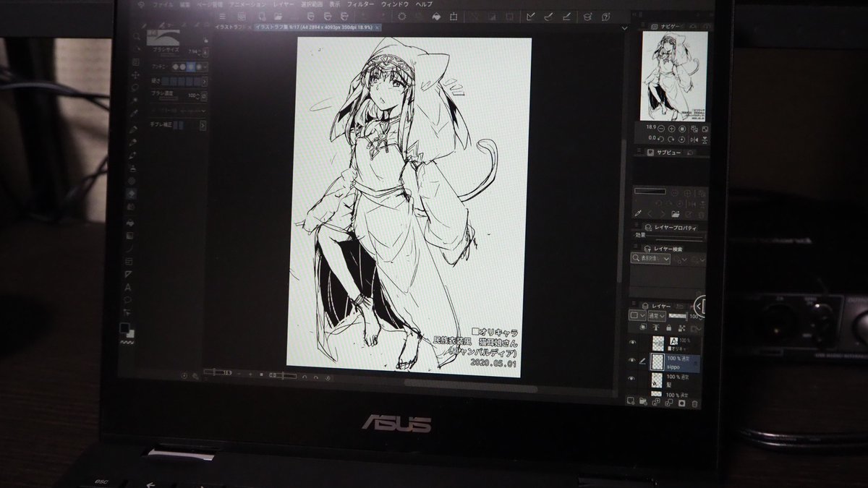Expand the アンチエイリアス options arrow
The height and width of the screenshot is (488, 868).
(x=206, y=67)
